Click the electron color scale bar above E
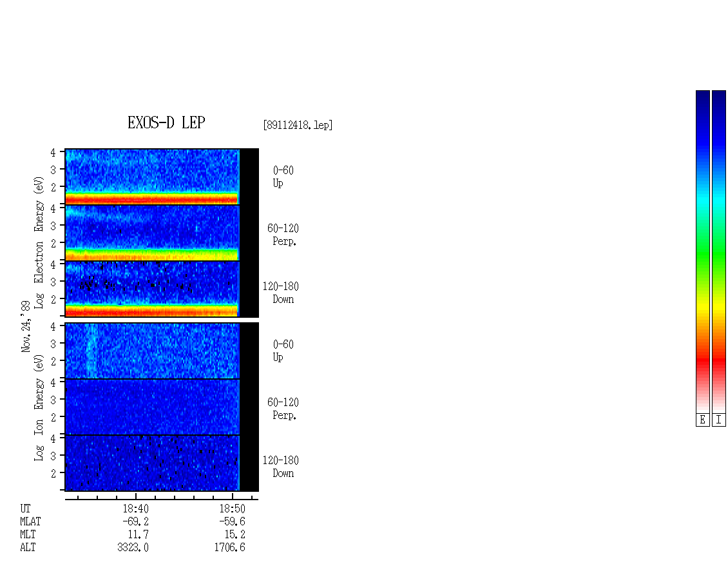728x564 pixels. (x=702, y=251)
